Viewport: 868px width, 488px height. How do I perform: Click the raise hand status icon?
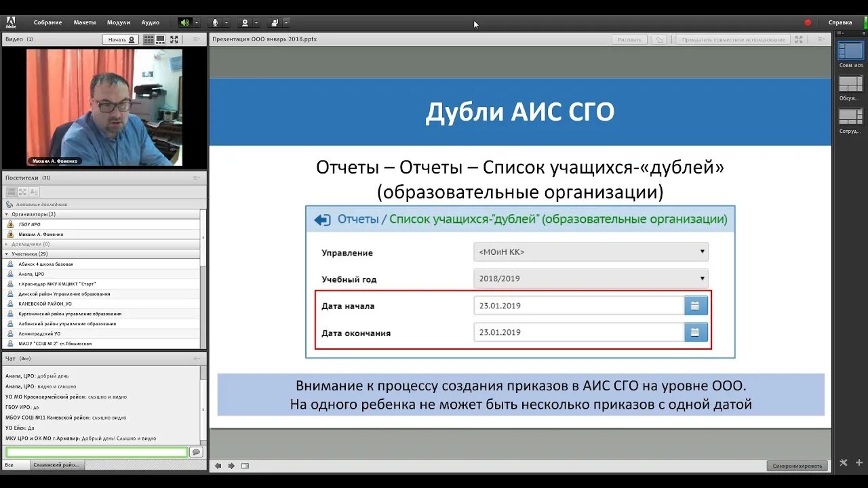(x=275, y=22)
